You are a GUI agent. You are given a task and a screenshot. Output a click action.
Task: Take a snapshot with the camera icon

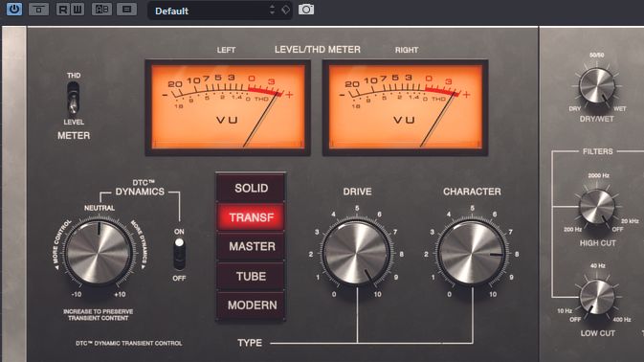(306, 10)
